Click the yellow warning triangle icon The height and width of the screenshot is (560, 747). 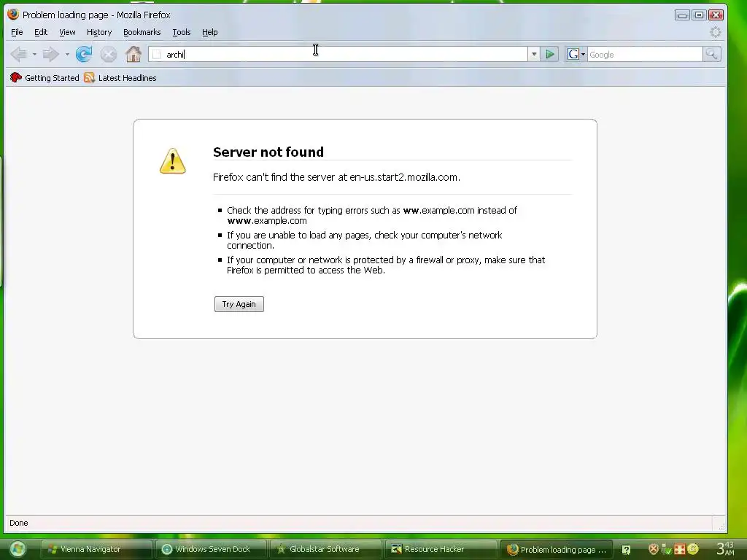(172, 161)
